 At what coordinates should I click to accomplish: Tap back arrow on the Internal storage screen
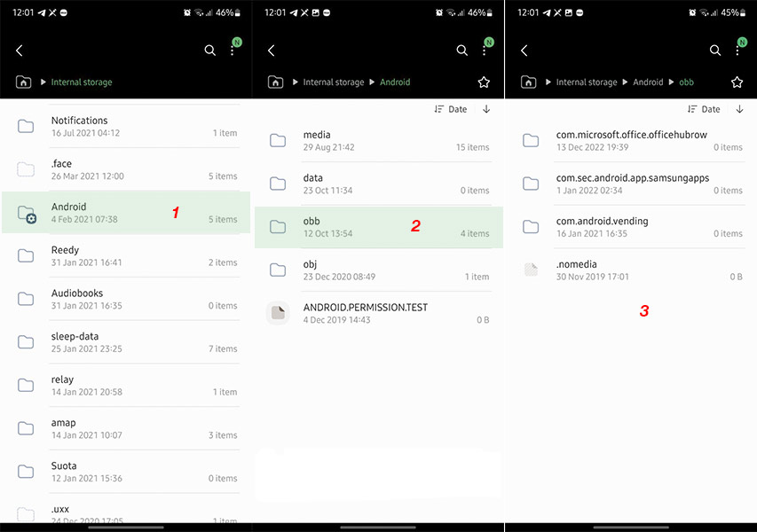click(x=20, y=51)
